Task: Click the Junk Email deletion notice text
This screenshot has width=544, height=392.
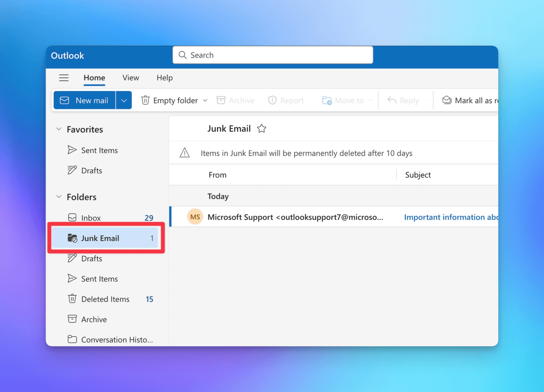Action: (307, 153)
